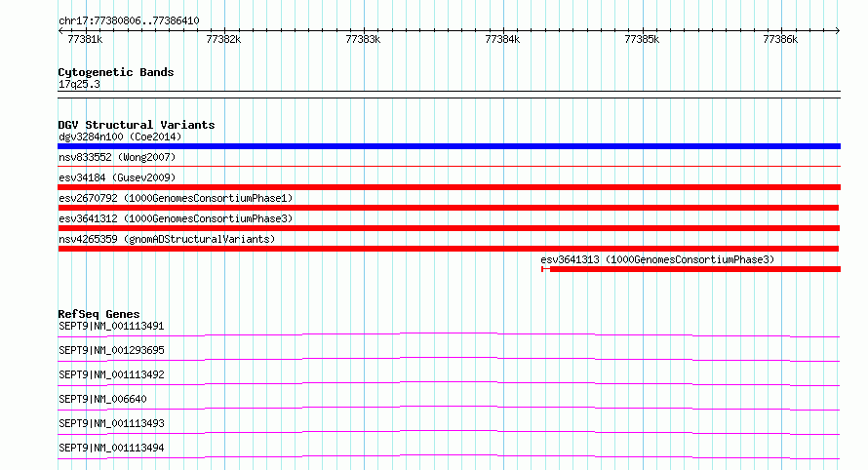The image size is (868, 470).
Task: Select the nsv833552 (Wong2007) thin red line
Action: pos(449,166)
